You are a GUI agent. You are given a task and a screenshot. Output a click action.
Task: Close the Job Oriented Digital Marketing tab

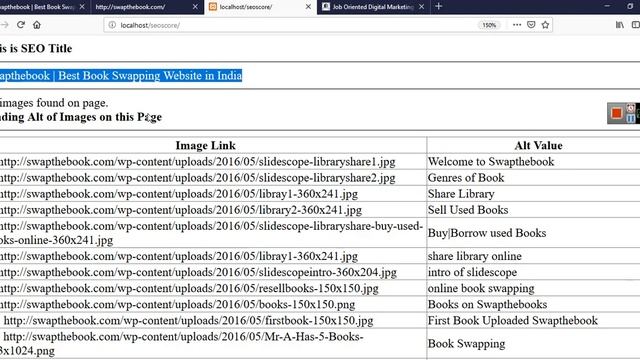pos(422,7)
